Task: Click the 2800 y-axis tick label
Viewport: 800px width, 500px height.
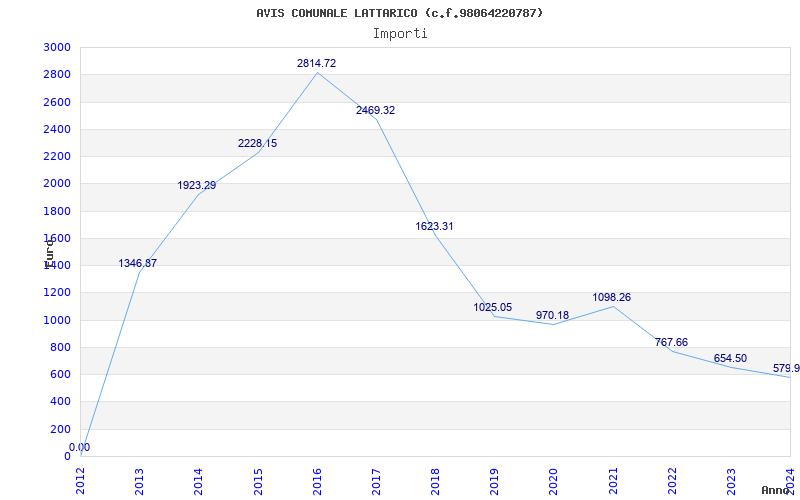Action: coord(57,74)
